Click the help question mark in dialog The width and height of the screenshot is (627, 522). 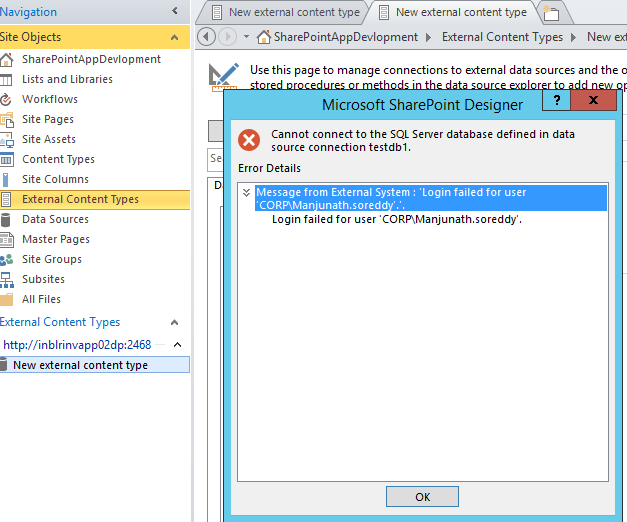[x=556, y=100]
